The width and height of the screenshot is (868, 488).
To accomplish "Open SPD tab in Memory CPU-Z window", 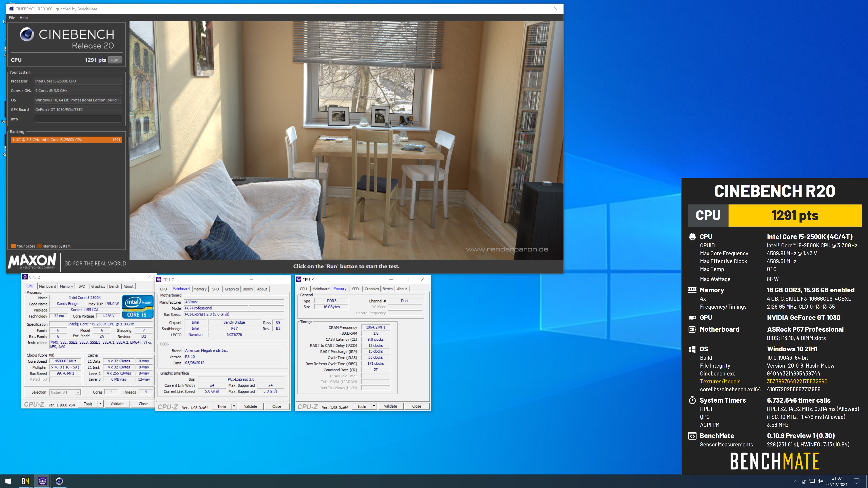I will coord(355,289).
